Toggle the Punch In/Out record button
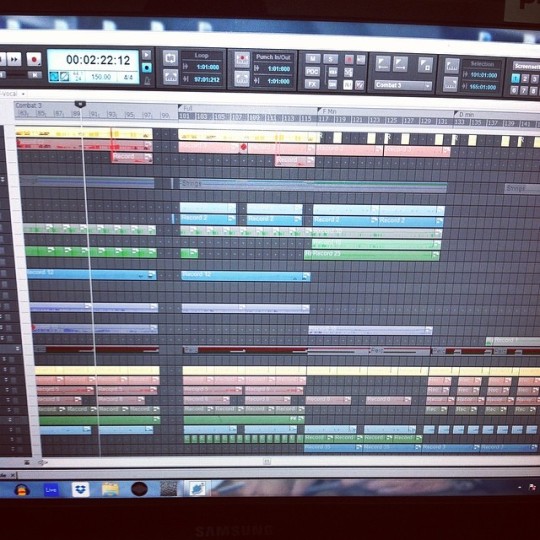This screenshot has height=540, width=540. coord(242,59)
